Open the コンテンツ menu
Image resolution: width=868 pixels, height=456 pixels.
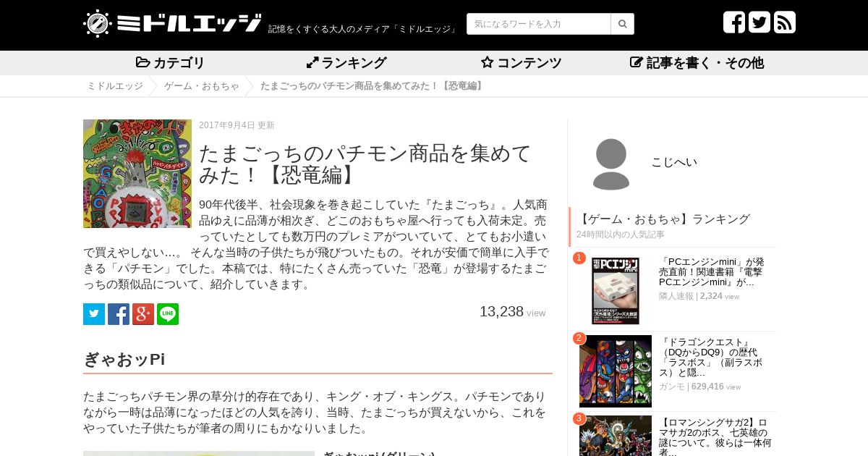pyautogui.click(x=522, y=63)
